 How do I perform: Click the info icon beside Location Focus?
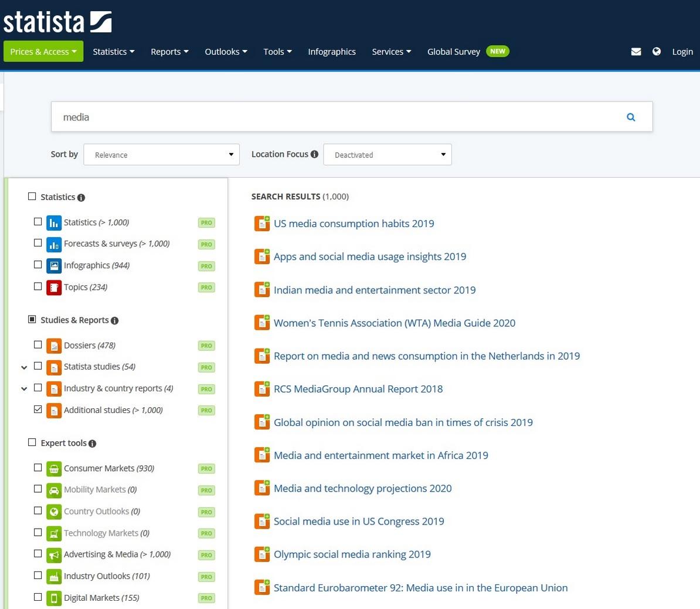point(314,154)
